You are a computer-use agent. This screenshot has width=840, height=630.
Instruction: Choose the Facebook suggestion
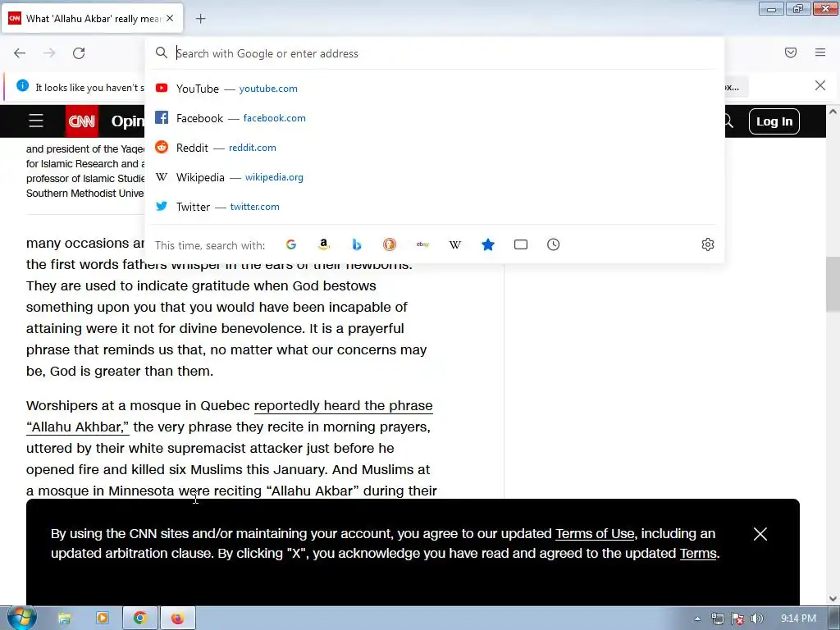coord(435,118)
